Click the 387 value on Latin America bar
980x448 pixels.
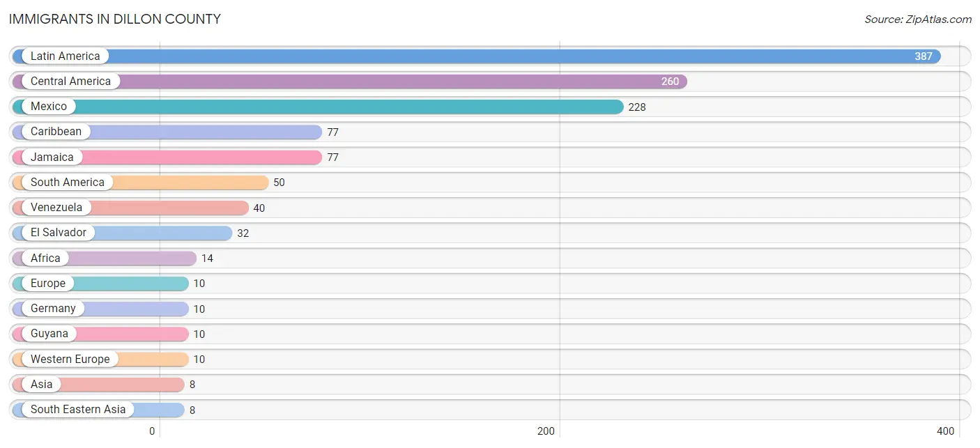(x=924, y=56)
